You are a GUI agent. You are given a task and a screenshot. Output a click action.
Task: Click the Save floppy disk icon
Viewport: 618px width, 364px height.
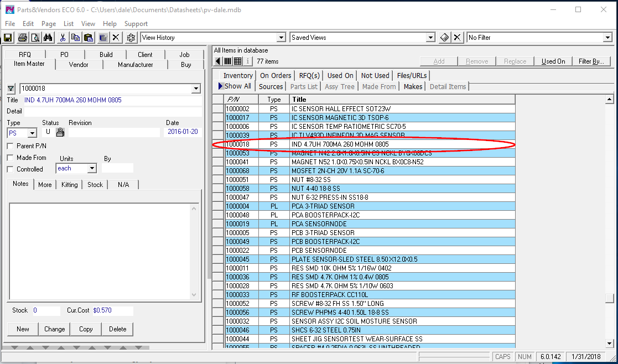point(8,38)
